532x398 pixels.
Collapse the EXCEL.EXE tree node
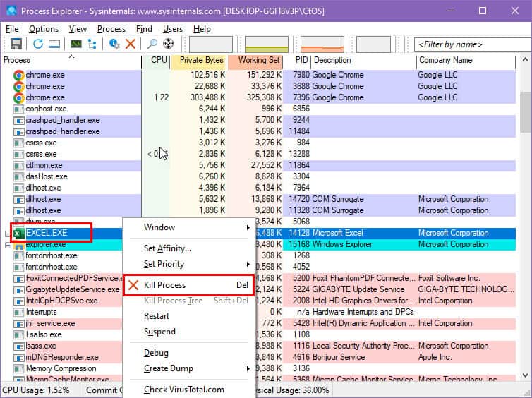8,234
